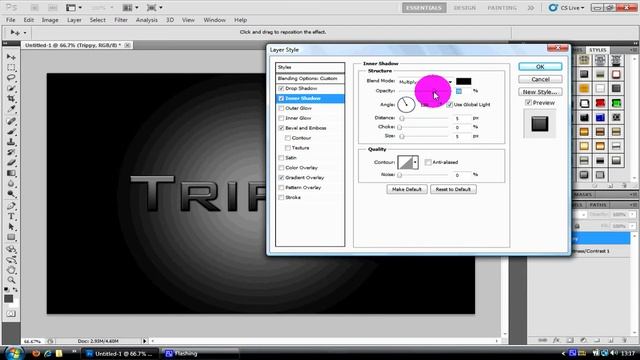This screenshot has width=640, height=360.
Task: Open the Blend Mode dropdown
Action: (425, 82)
